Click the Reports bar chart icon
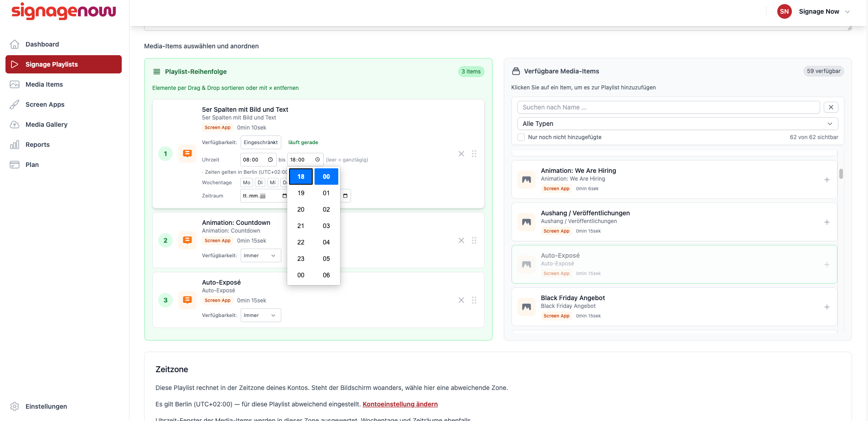 click(x=15, y=145)
